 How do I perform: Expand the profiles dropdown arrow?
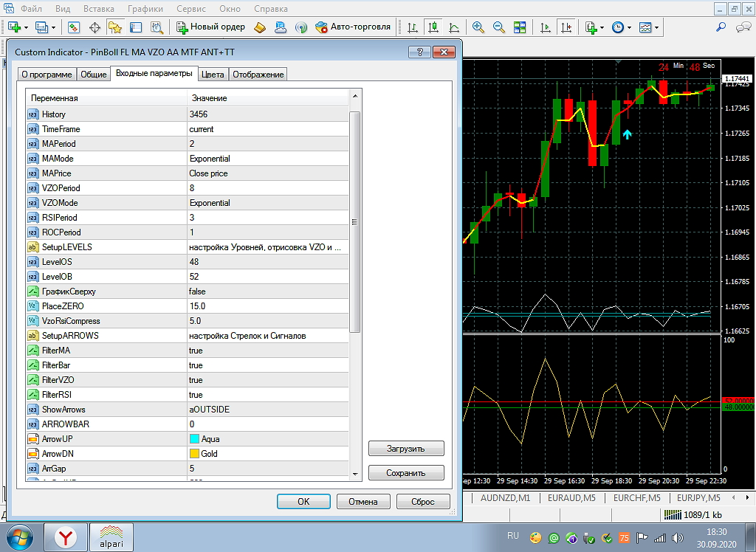tap(53, 27)
